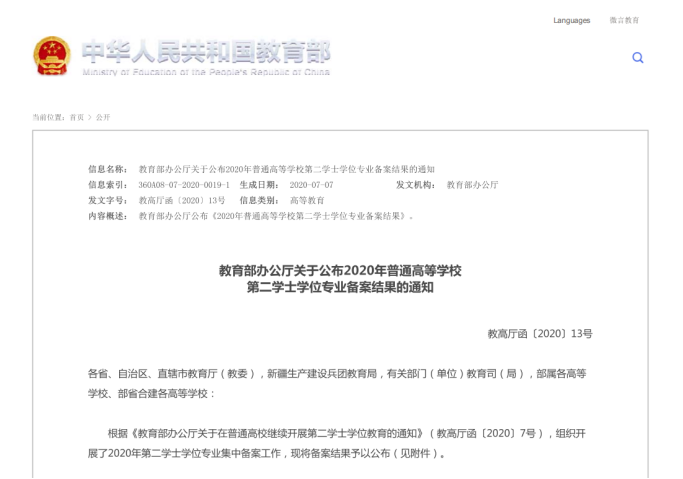Click the breadcrumb arrow after 首页
683x479 pixels.
click(90, 117)
